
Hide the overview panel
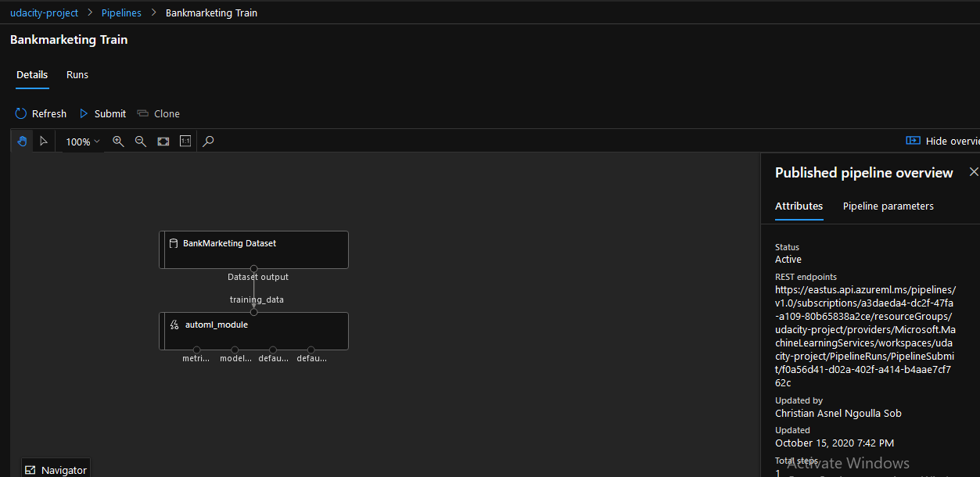pos(942,142)
